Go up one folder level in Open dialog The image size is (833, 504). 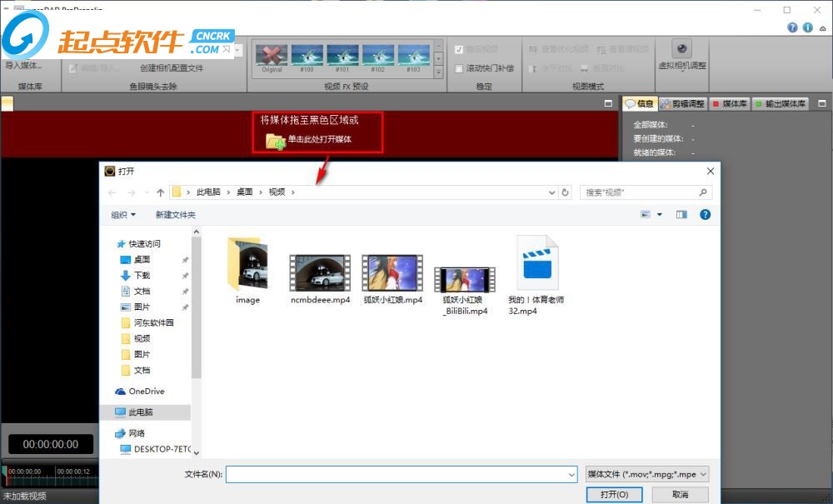tap(161, 192)
